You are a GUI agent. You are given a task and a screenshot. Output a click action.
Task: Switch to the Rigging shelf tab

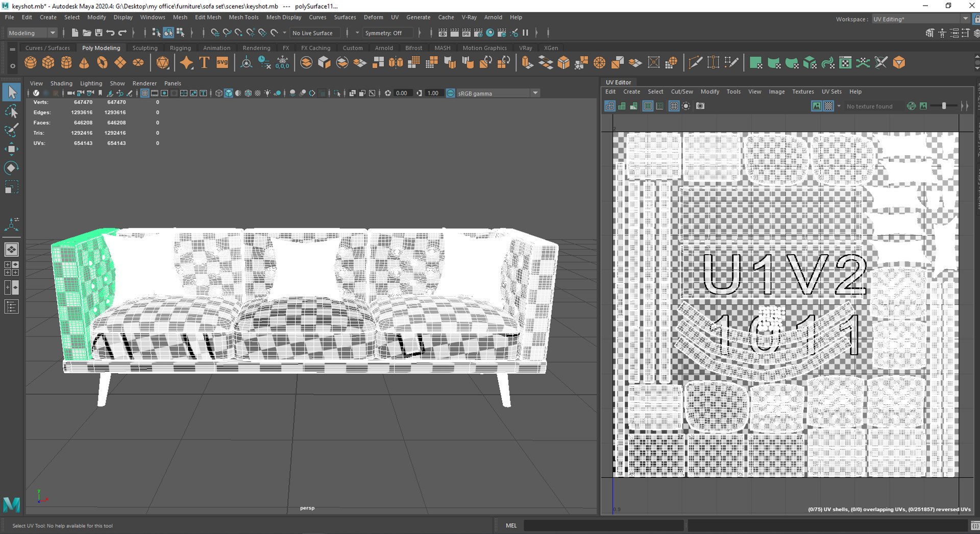[x=180, y=48]
